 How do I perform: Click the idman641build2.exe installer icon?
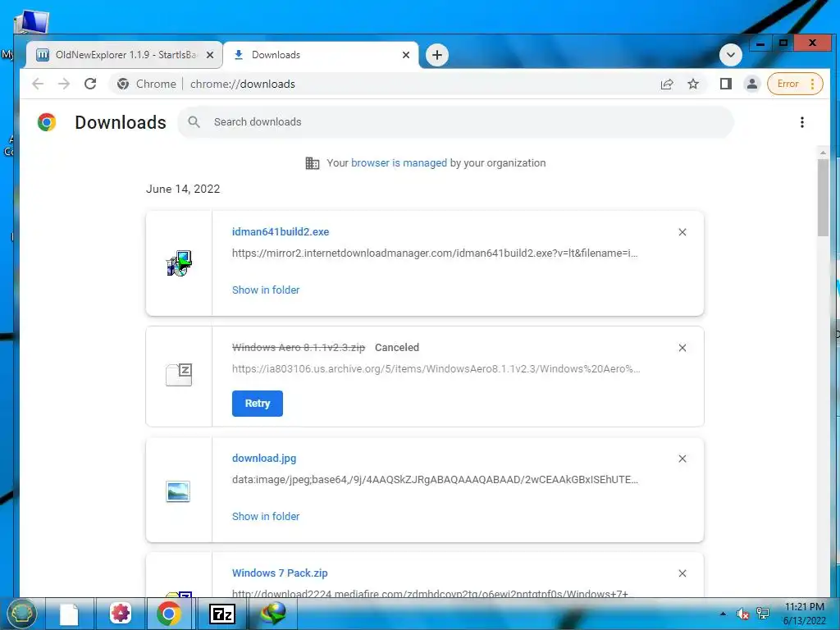coord(179,263)
